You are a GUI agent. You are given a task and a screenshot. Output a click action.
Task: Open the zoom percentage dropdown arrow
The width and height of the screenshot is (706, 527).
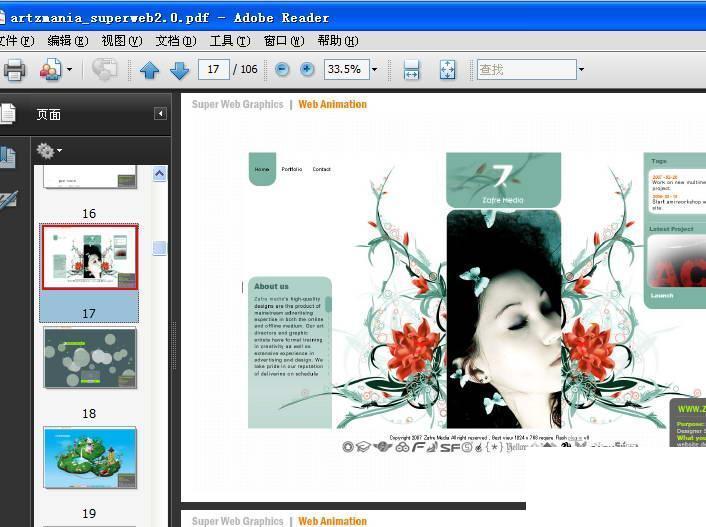[x=374, y=69]
